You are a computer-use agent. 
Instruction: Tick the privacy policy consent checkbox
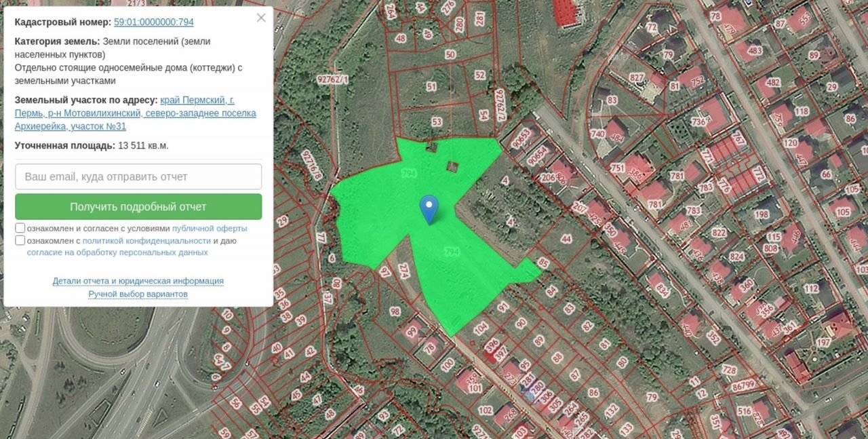point(20,240)
